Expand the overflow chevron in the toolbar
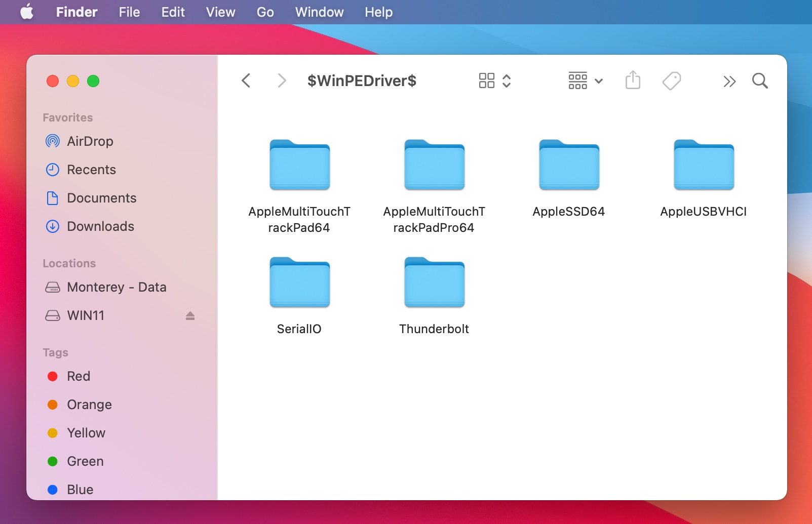Viewport: 812px width, 524px height. tap(730, 80)
